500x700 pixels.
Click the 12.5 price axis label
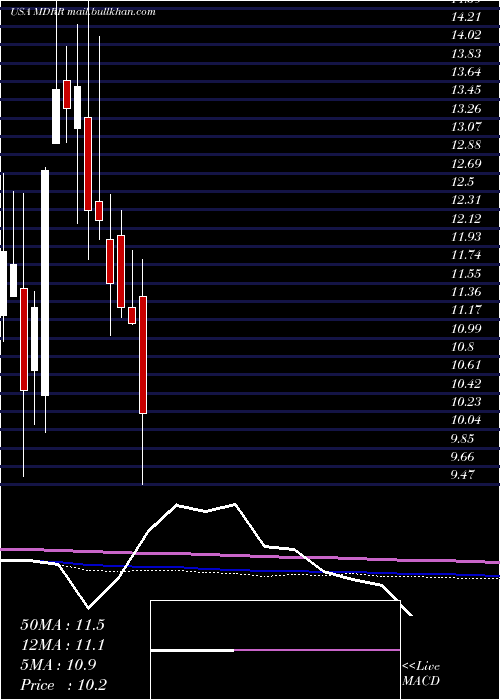[x=462, y=182]
